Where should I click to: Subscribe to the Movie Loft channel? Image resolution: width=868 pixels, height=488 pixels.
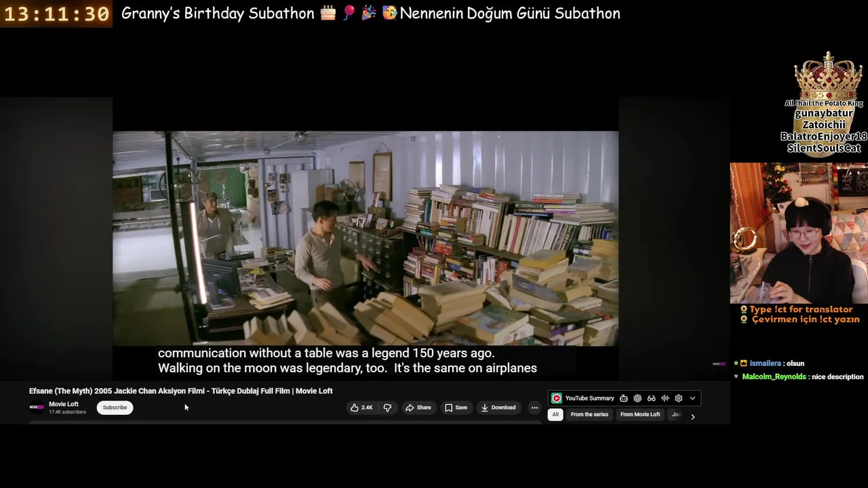115,407
